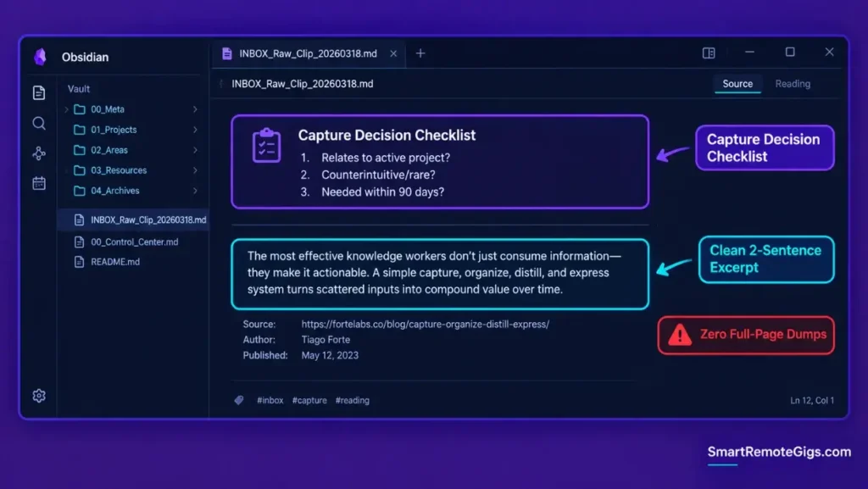Click 'Counterintuitive/rare?' list item
The image size is (868, 489).
point(378,175)
